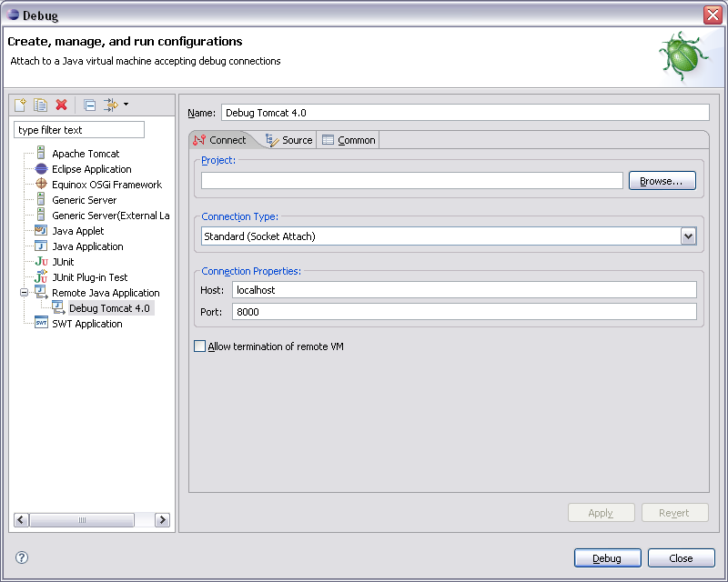Click the Name input field

(x=465, y=113)
